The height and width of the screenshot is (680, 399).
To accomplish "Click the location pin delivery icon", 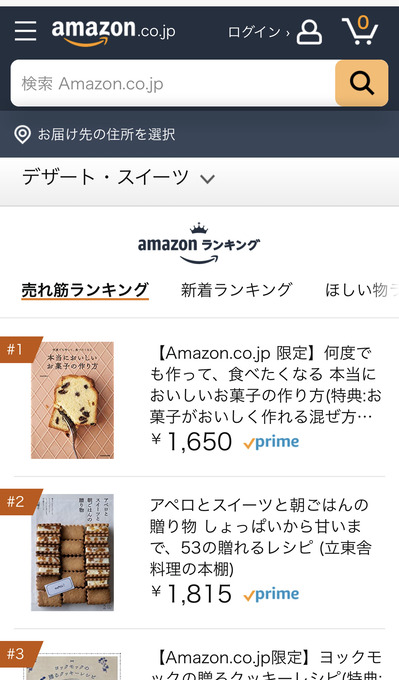I will (22, 134).
